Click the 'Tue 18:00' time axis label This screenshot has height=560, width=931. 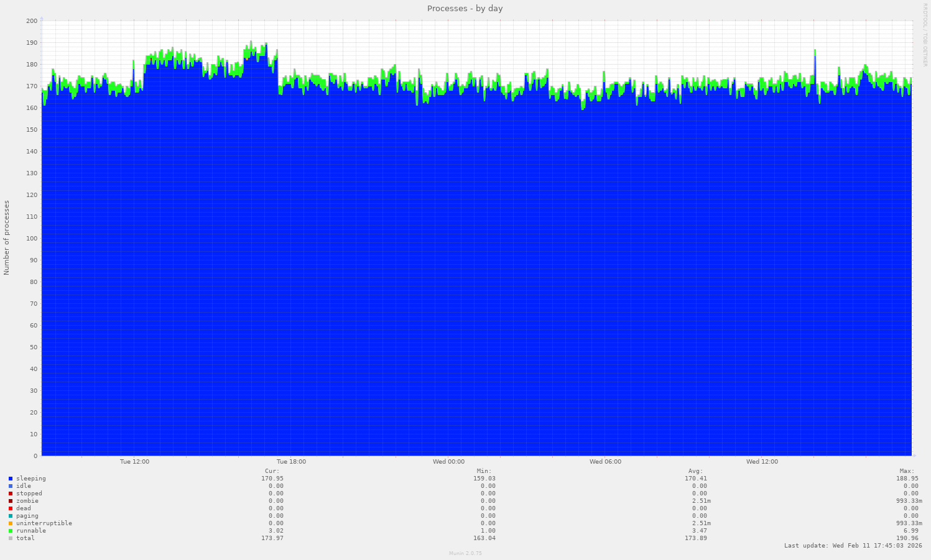[291, 462]
